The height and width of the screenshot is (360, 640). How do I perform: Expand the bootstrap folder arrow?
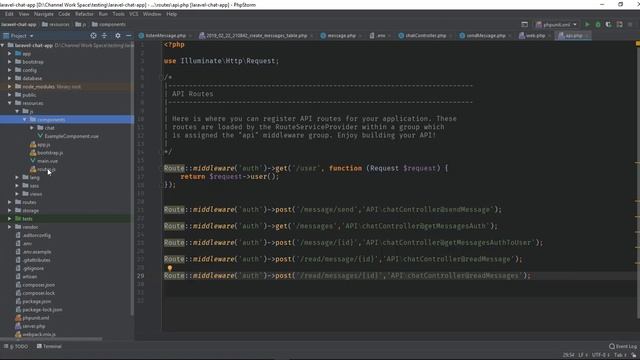(10, 62)
